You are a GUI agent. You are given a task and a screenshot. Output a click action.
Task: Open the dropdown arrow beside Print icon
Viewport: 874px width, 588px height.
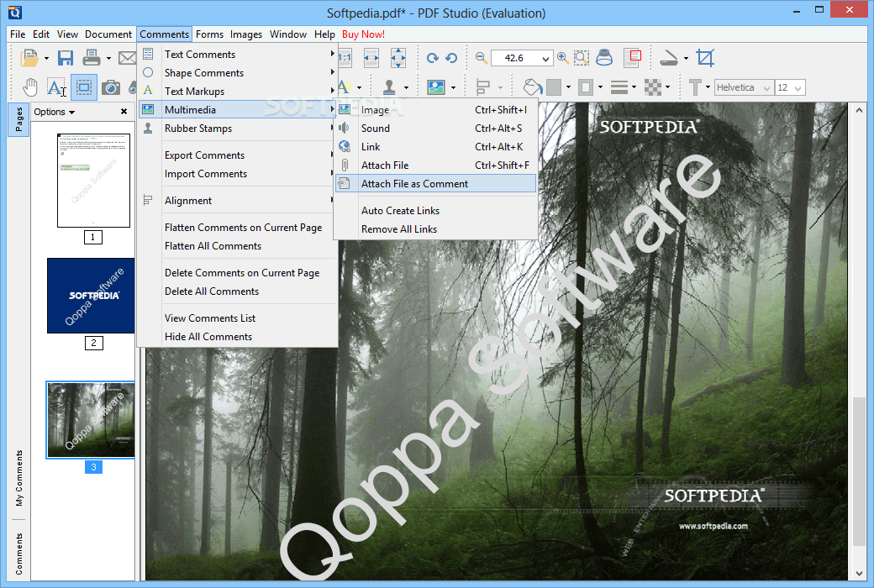pyautogui.click(x=108, y=58)
